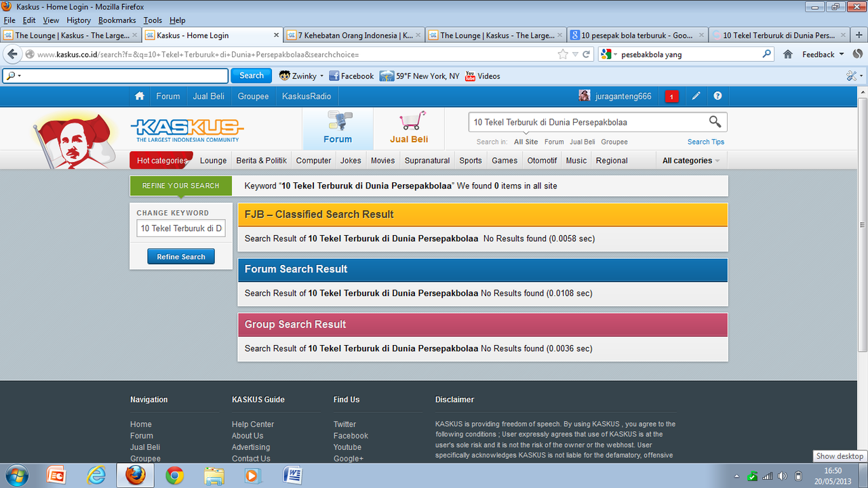Screen dimensions: 868x488
Task: Open the Supranatural category
Action: 427,161
